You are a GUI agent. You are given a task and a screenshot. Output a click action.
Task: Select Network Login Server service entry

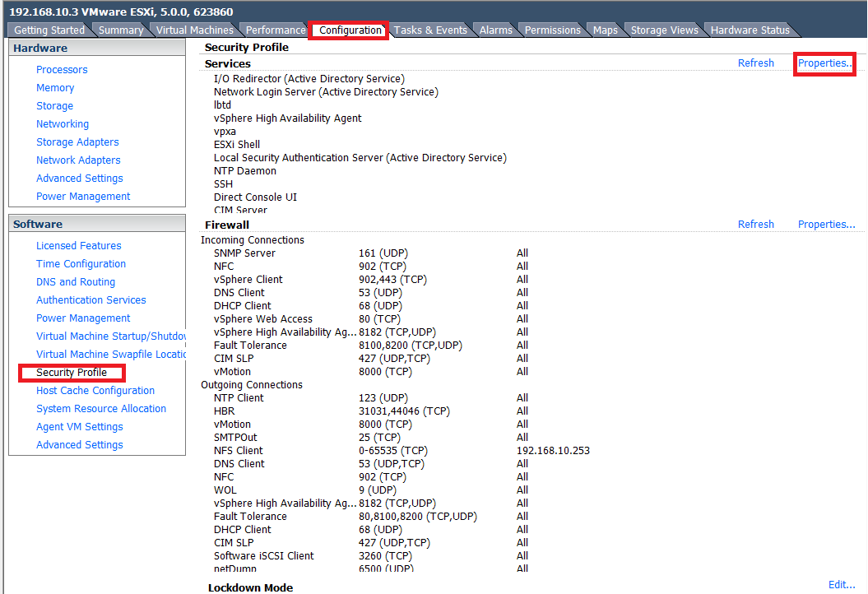pyautogui.click(x=326, y=92)
